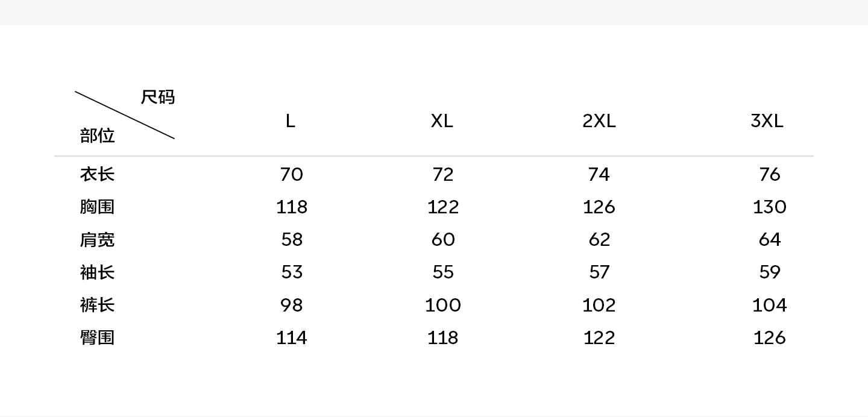
Task: Click the L size column header
Action: point(291,121)
